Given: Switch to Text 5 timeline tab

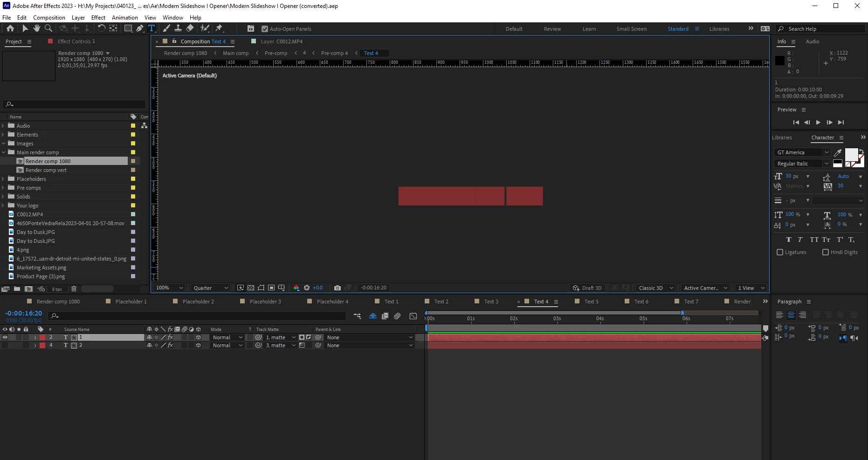Looking at the screenshot, I should [x=591, y=302].
